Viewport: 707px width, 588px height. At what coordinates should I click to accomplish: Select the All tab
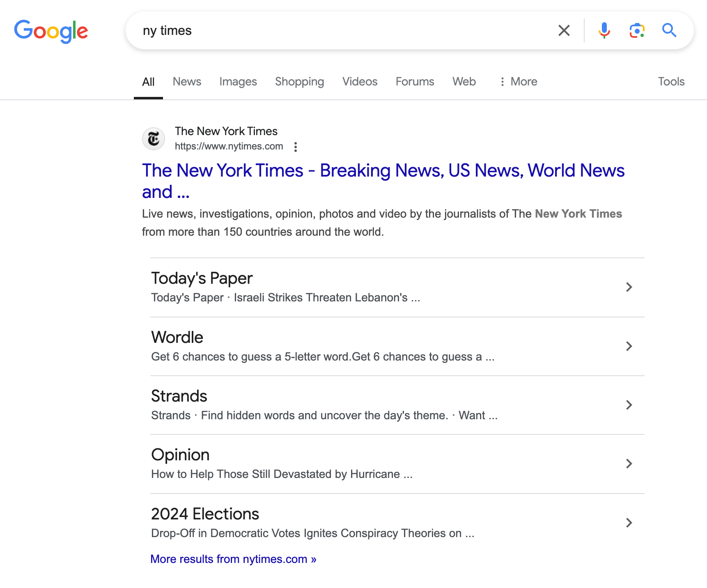tap(148, 82)
